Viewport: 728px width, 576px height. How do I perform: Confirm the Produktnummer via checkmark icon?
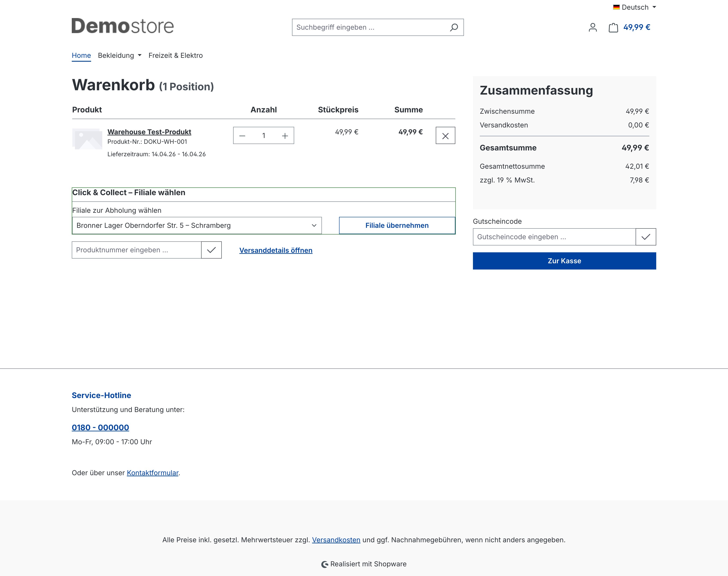tap(211, 250)
